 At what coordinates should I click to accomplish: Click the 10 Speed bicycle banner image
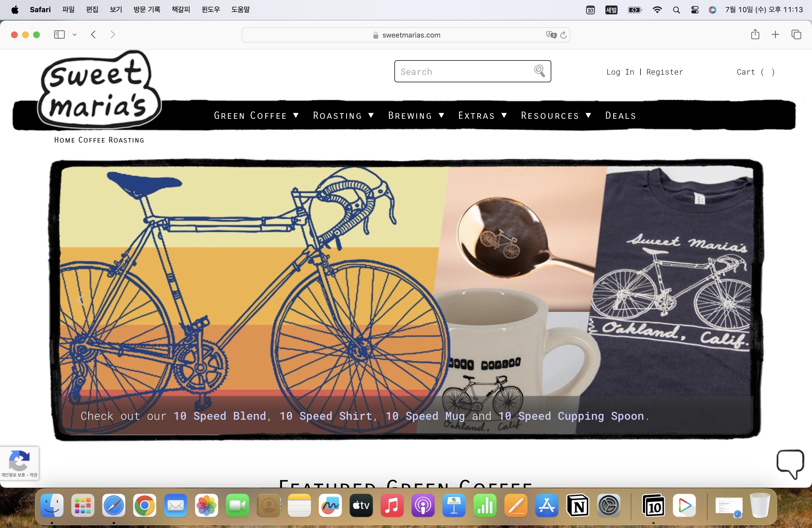click(x=406, y=300)
